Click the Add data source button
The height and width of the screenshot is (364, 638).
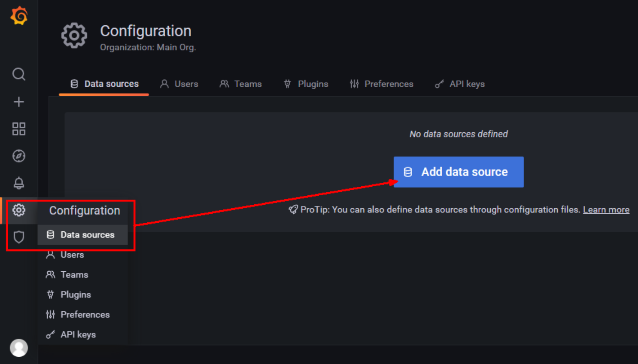pyautogui.click(x=458, y=172)
